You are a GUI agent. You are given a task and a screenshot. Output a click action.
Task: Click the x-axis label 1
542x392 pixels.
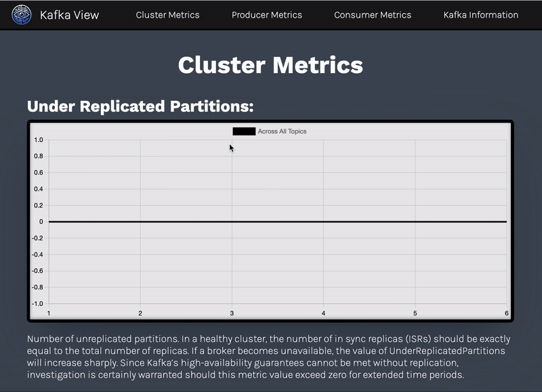coord(49,313)
